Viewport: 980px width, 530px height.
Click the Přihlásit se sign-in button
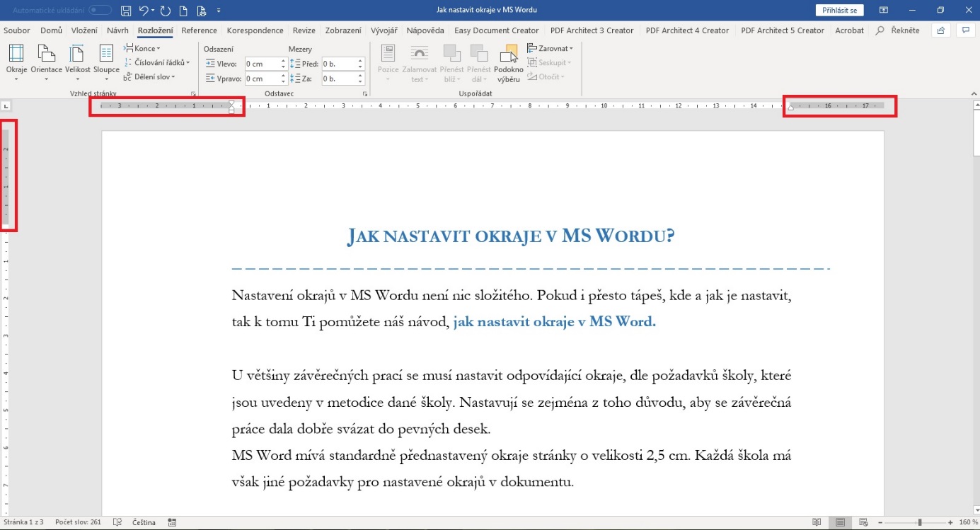point(840,11)
